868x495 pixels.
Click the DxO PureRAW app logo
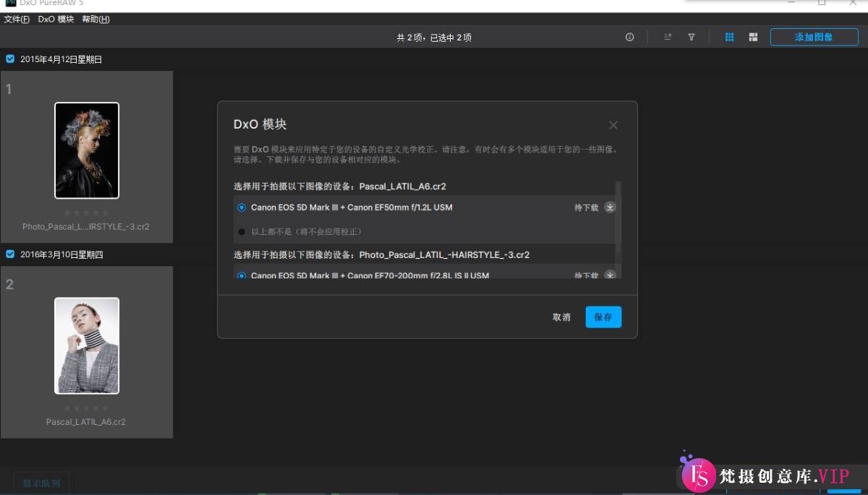point(10,3)
